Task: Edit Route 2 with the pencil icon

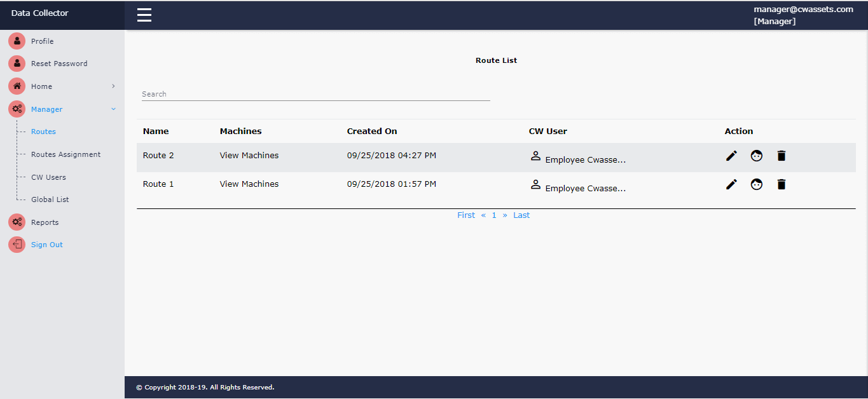Action: click(732, 156)
